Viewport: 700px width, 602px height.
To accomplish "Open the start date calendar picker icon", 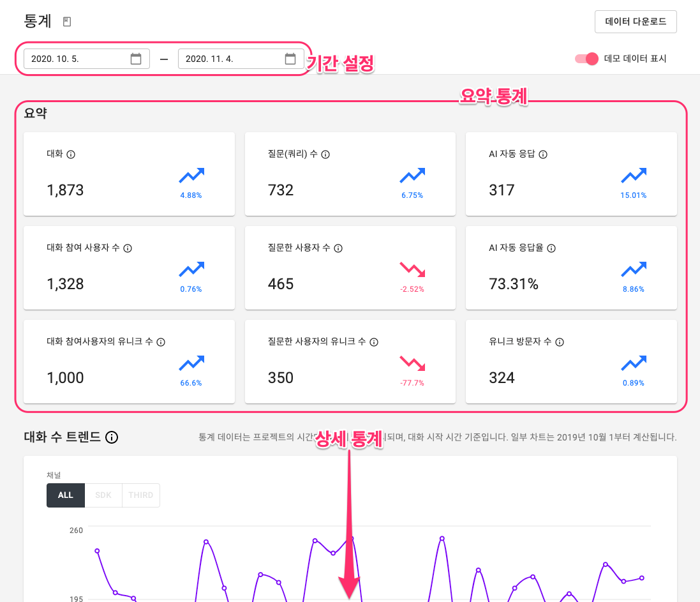I will click(x=136, y=59).
